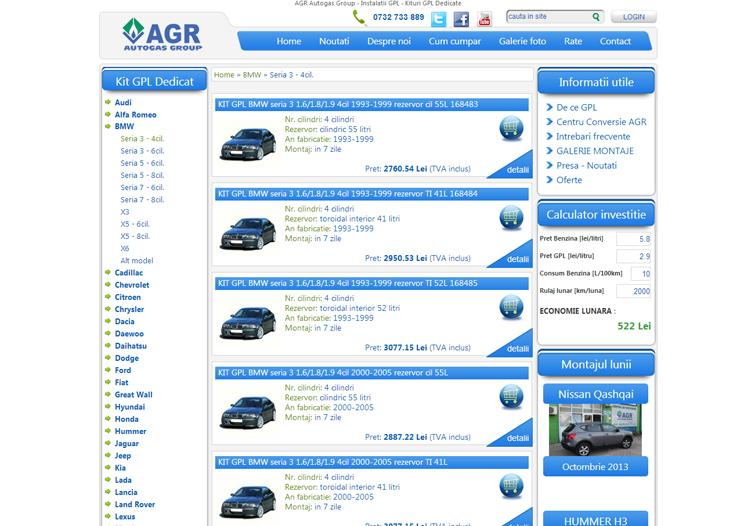The image size is (740, 526).
Task: Open the Contact menu item
Action: [x=615, y=41]
